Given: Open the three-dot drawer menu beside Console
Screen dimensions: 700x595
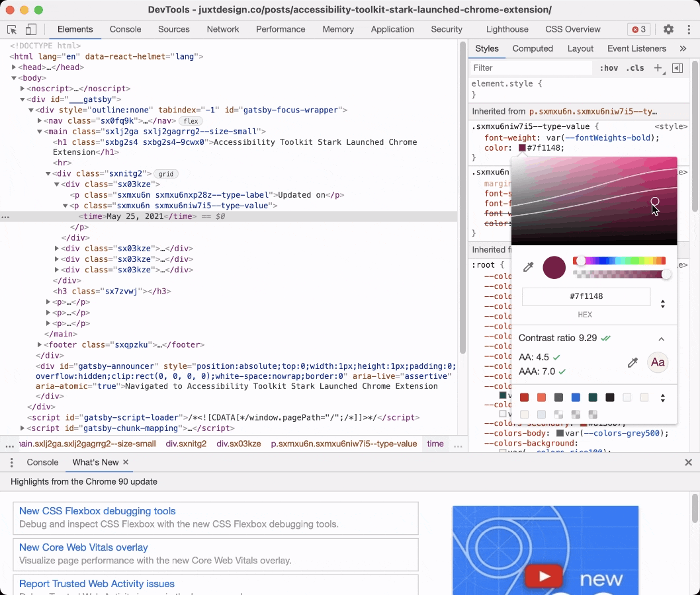Looking at the screenshot, I should (x=11, y=463).
